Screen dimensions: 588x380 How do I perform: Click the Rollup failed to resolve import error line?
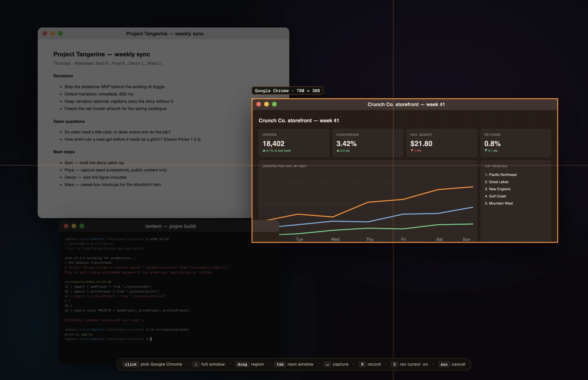147,267
